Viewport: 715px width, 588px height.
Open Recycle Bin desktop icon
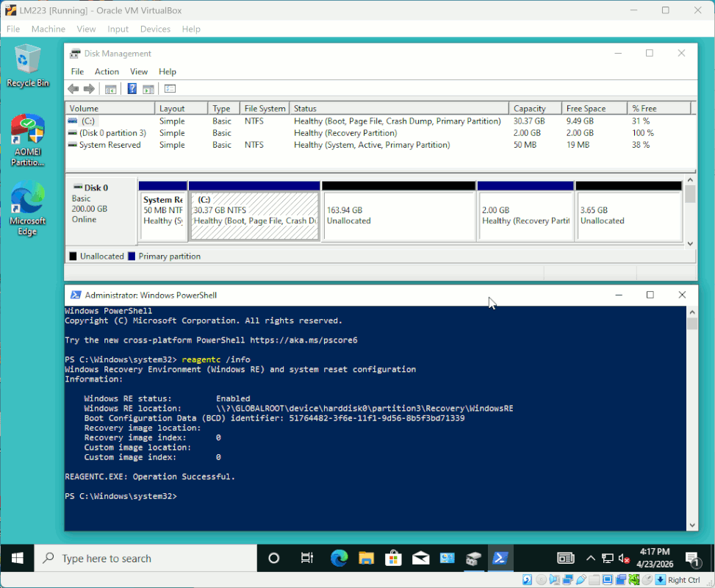pyautogui.click(x=28, y=65)
